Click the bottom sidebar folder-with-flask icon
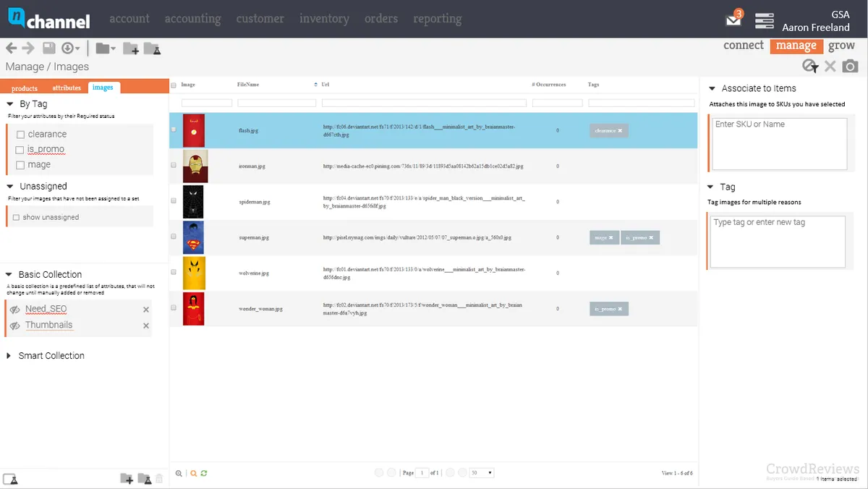Viewport: 868px width, 489px height. [x=145, y=478]
